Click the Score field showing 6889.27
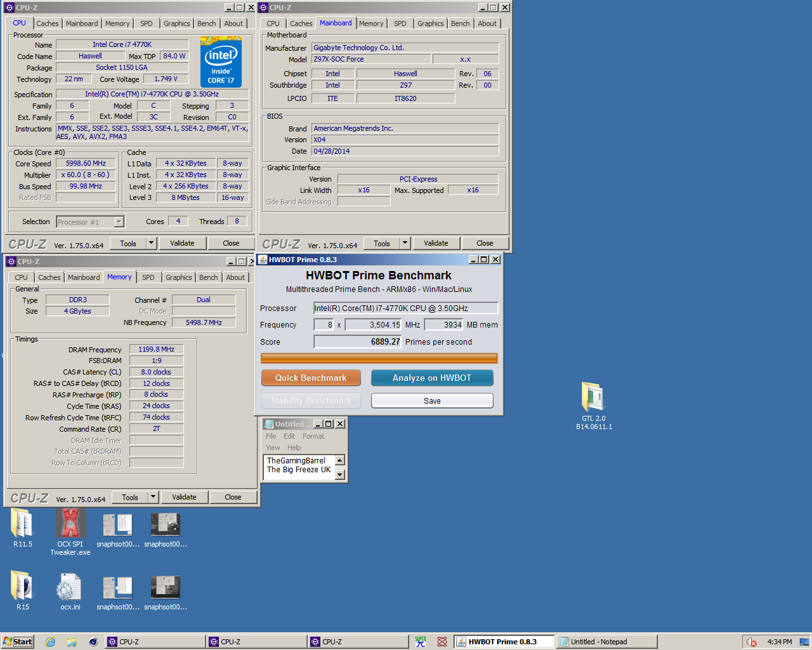This screenshot has height=650, width=812. click(358, 342)
